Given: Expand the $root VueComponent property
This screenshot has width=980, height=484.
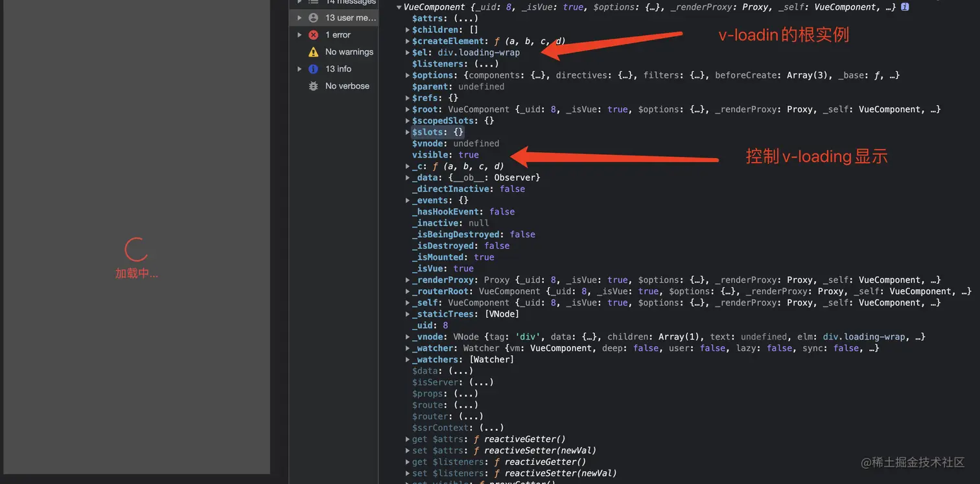Looking at the screenshot, I should [408, 109].
